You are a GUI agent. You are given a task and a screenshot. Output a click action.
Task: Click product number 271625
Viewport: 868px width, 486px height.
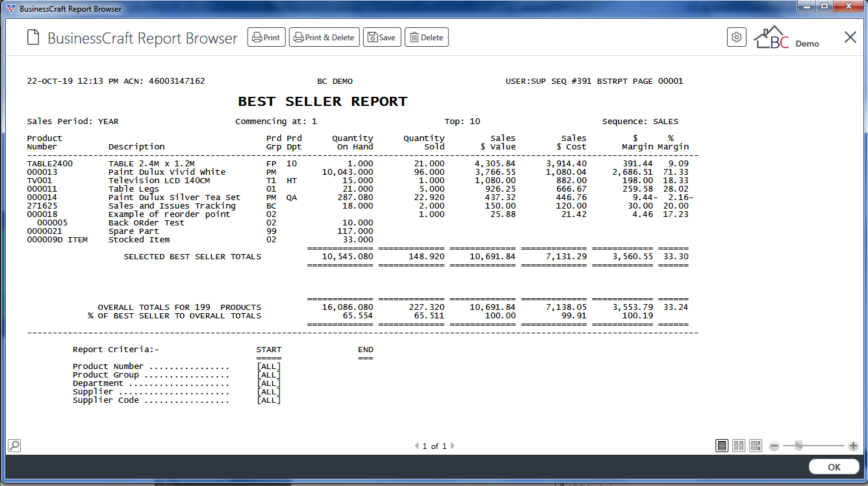point(42,206)
